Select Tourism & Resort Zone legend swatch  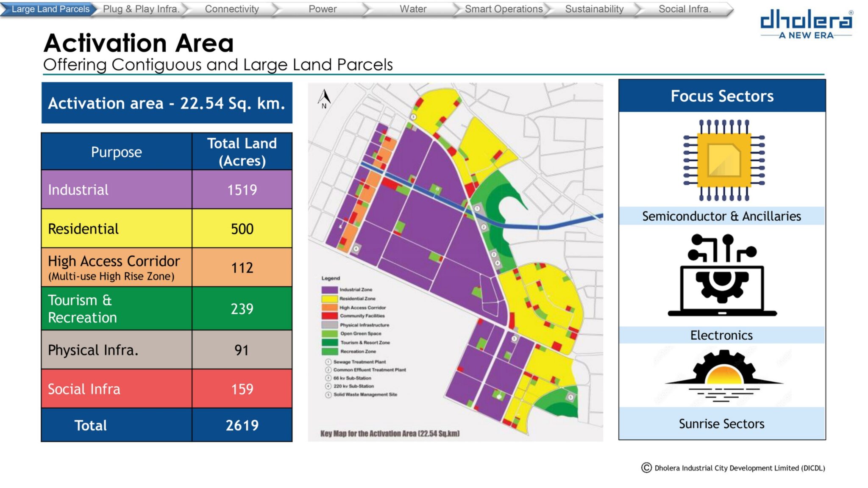pos(329,342)
